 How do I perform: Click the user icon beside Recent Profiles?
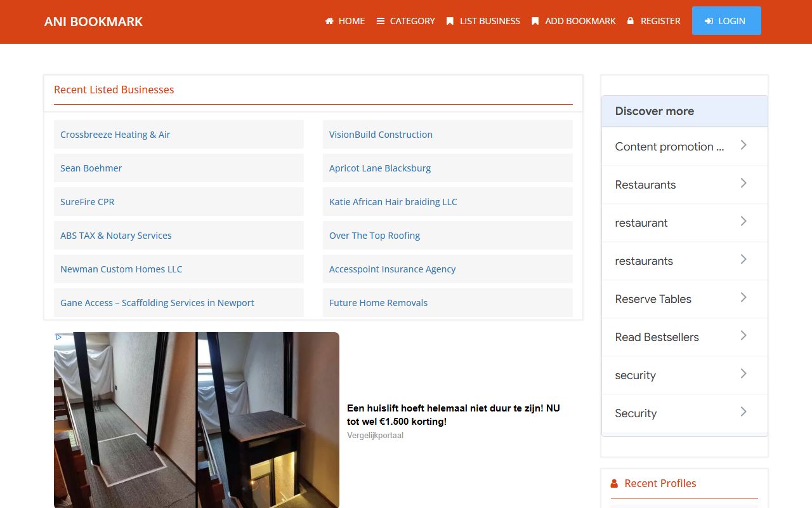coord(614,484)
